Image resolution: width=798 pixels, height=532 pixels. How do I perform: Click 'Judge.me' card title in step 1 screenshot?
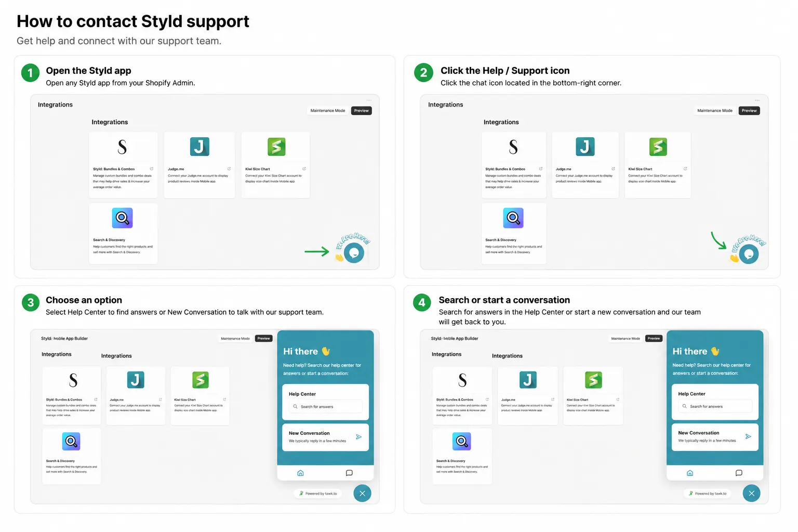[x=176, y=169]
